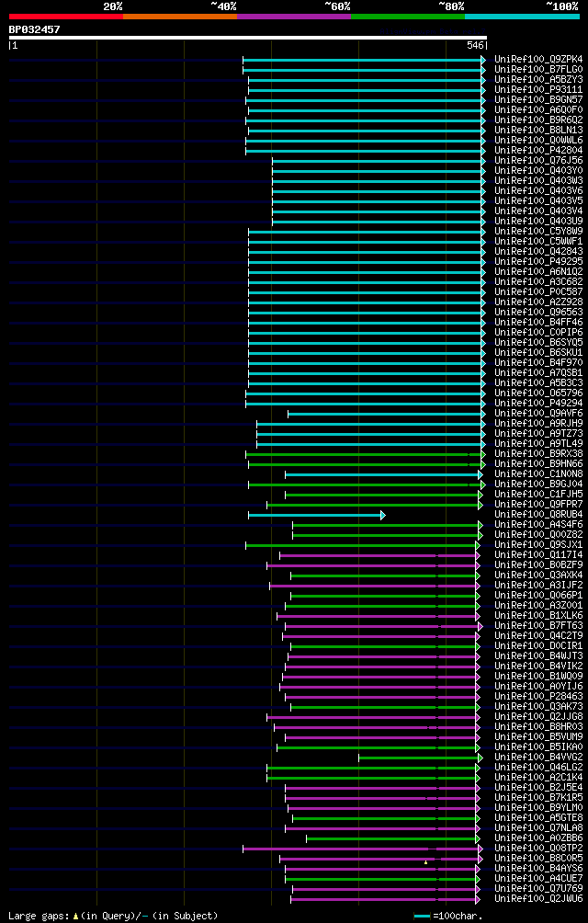Select the UniRef100_A3C682 label
The width and height of the screenshot is (588, 923).
[538, 282]
